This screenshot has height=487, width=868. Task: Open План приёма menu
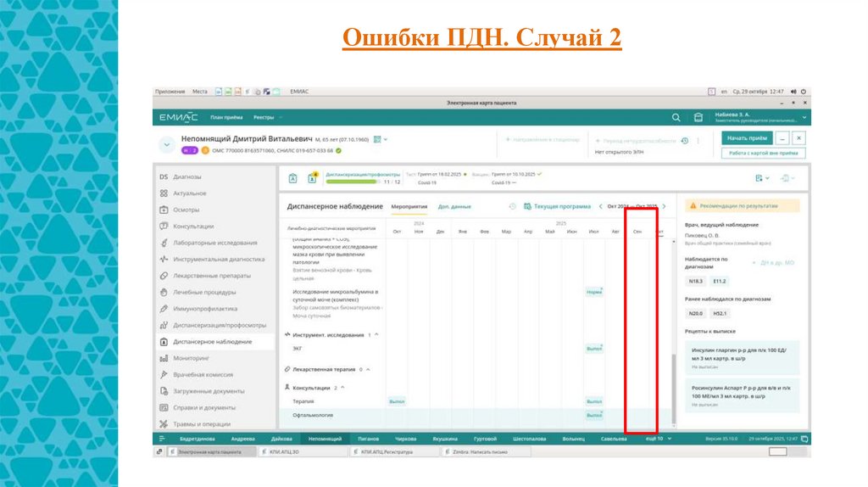226,117
